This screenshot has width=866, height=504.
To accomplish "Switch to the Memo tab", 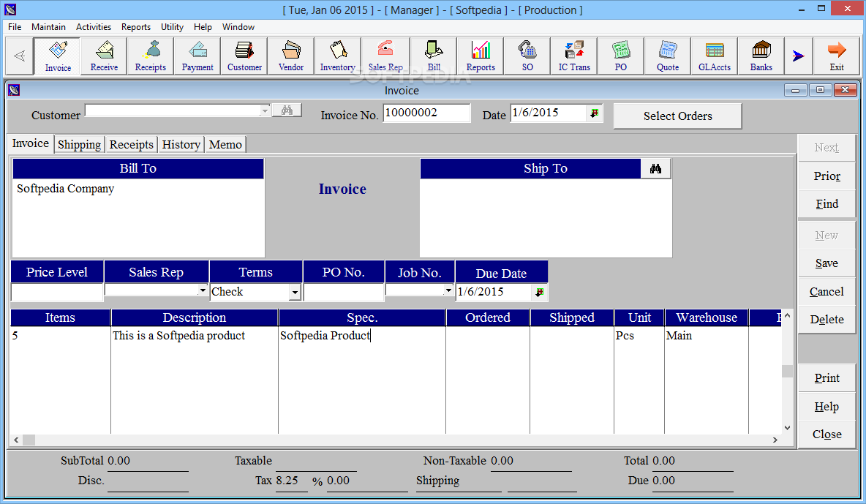I will coord(225,144).
